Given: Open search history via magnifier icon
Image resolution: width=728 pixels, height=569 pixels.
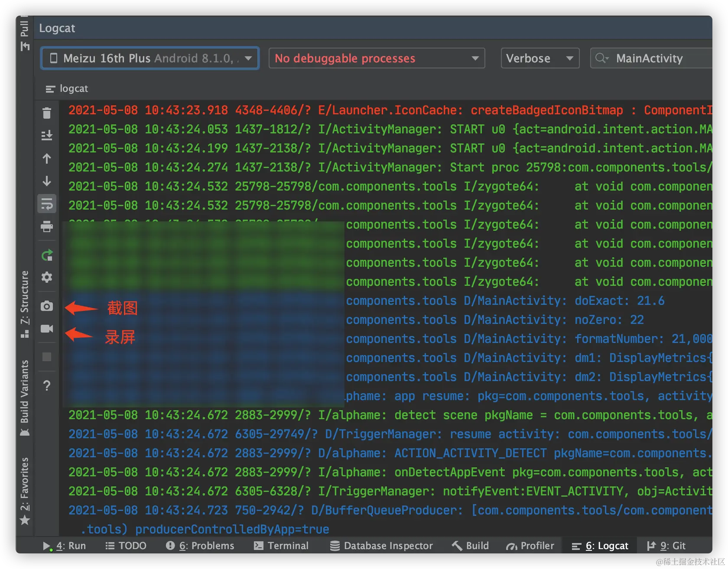Looking at the screenshot, I should pyautogui.click(x=602, y=58).
